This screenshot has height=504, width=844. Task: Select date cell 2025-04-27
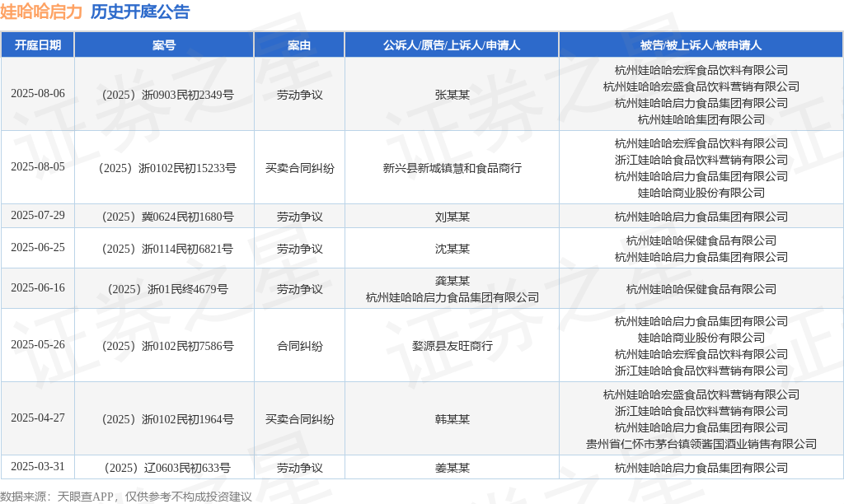point(38,418)
